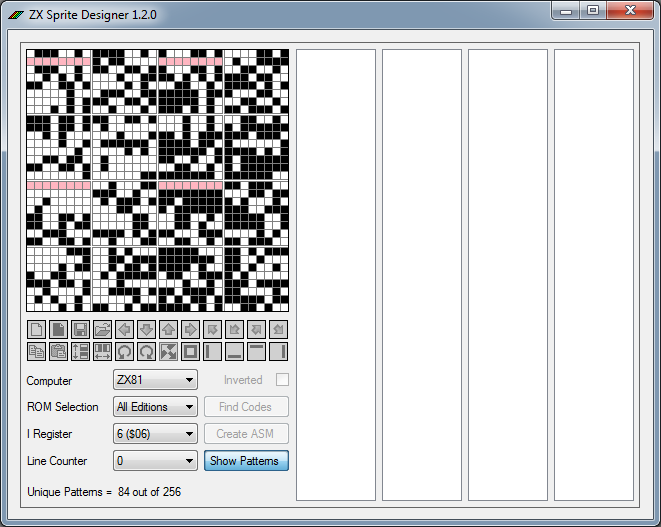Click the Create ASM button
661x527 pixels.
[x=246, y=434]
